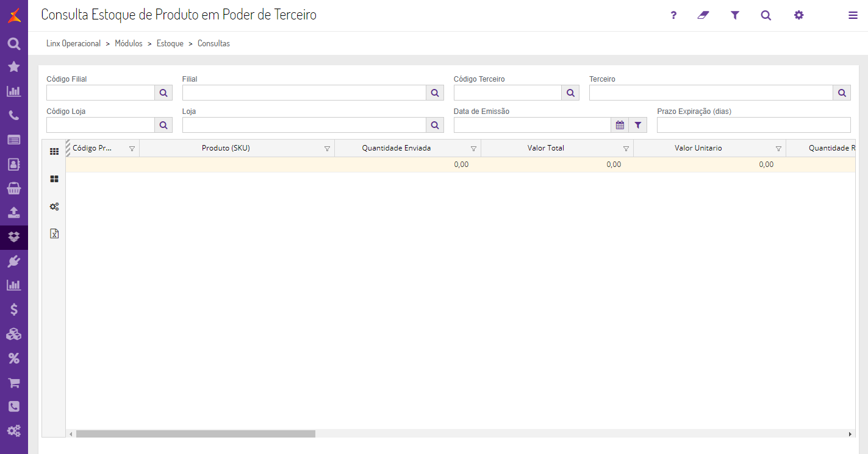
Task: Open the hamburger menu in the header
Action: (853, 16)
